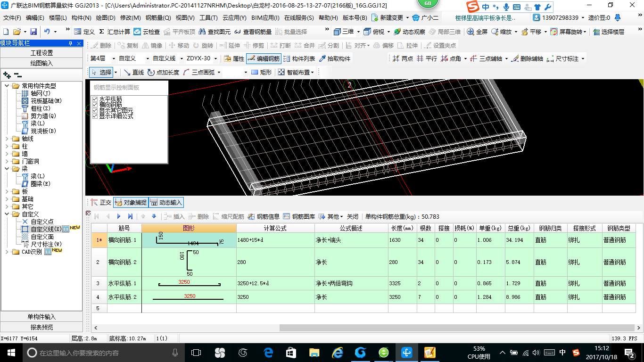The image size is (644, 362).
Task: Click 拾取构件 pick component tool
Action: click(x=335, y=59)
